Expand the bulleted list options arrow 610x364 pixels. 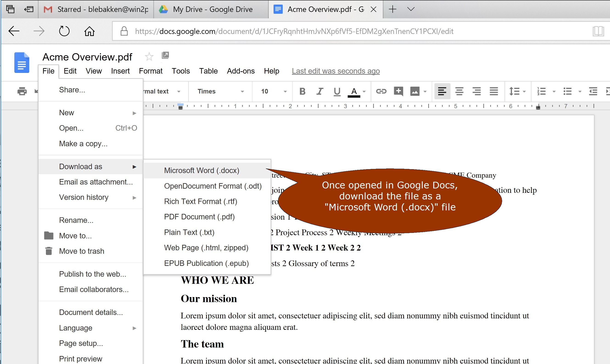click(x=580, y=91)
